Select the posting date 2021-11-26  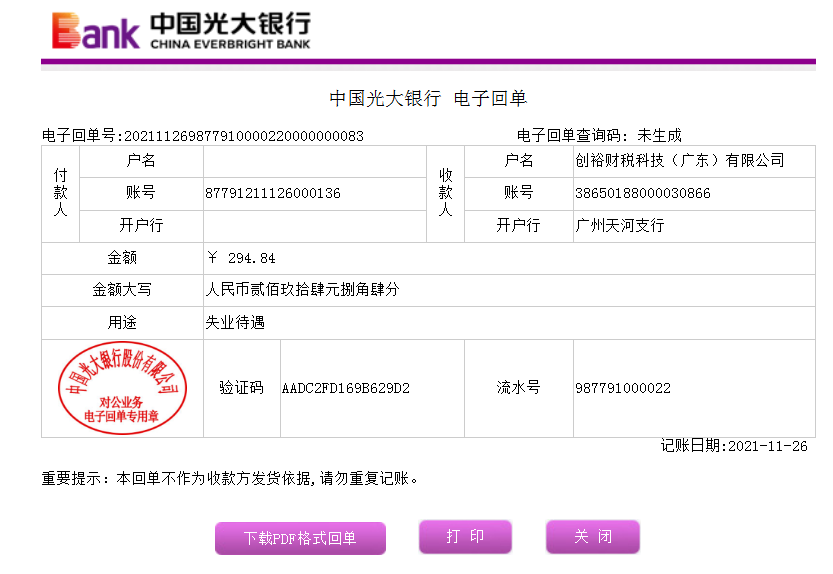click(x=768, y=446)
